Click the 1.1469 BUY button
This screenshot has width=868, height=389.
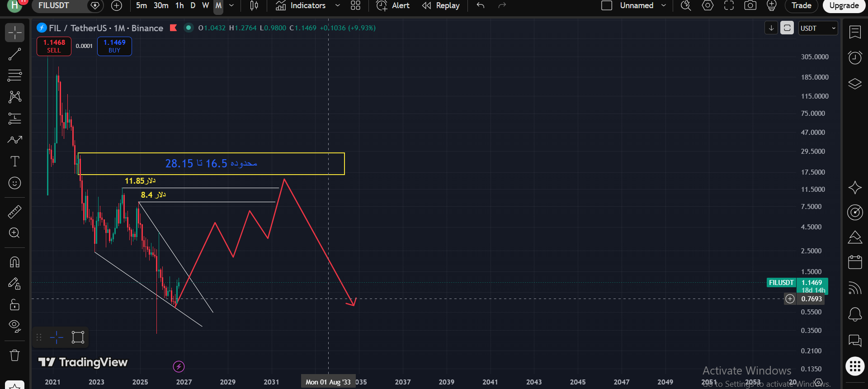pyautogui.click(x=114, y=46)
